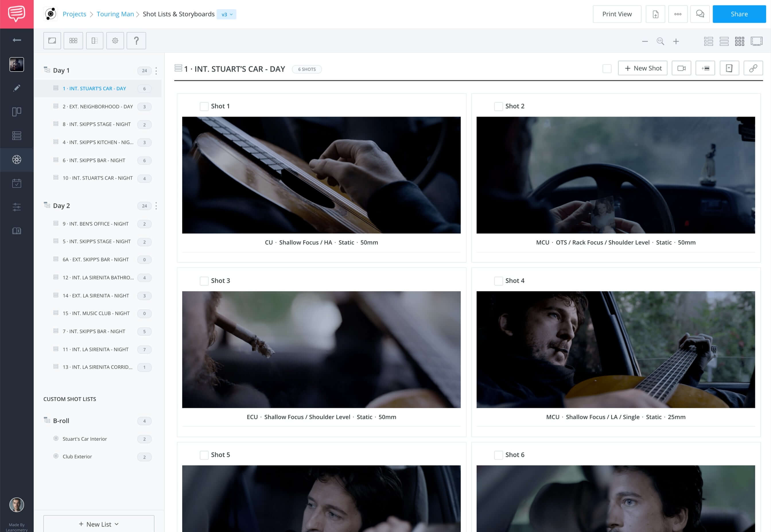Open the Touring Man breadcrumb link
This screenshot has width=771, height=532.
tap(115, 14)
